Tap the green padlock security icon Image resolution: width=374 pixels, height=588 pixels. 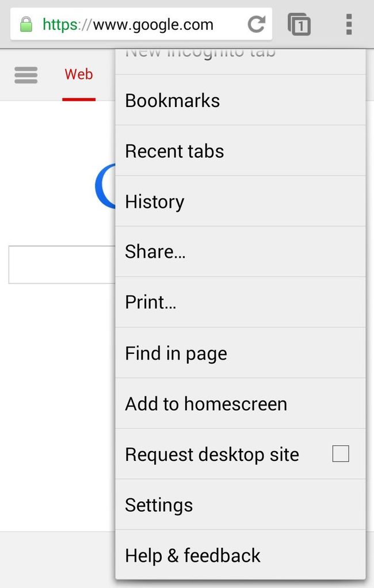pyautogui.click(x=26, y=25)
